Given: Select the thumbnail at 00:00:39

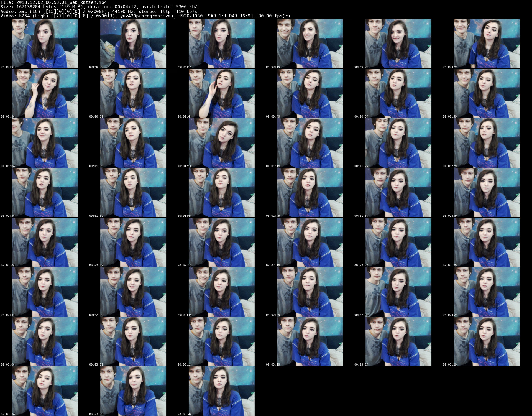Looking at the screenshot, I should pos(133,93).
